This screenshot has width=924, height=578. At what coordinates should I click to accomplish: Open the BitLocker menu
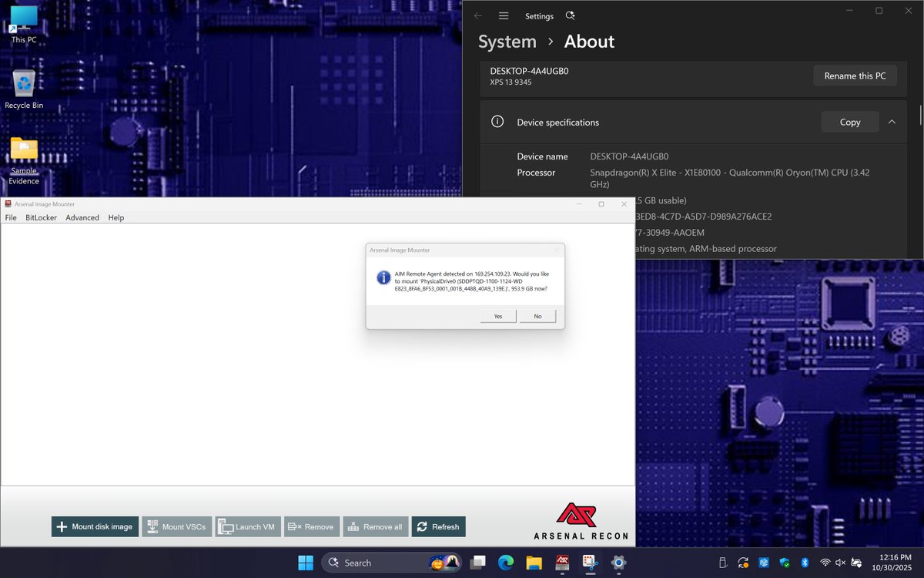(41, 217)
